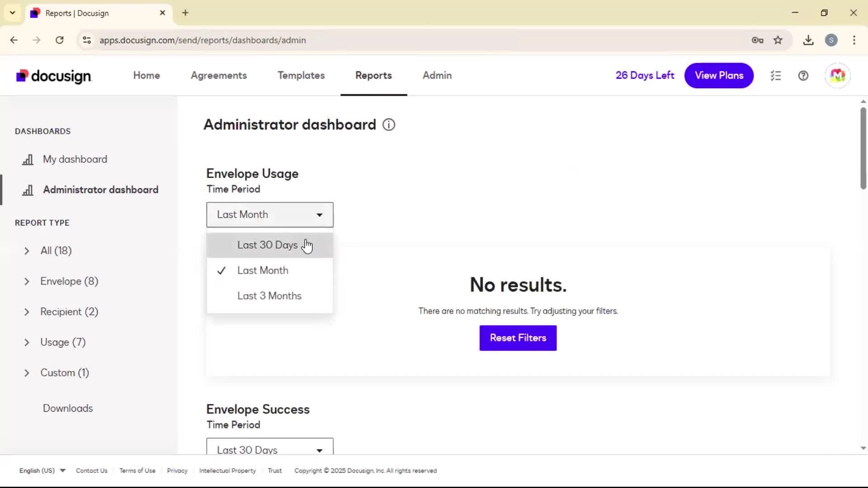Select Last Month option
The width and height of the screenshot is (868, 488).
click(270, 270)
